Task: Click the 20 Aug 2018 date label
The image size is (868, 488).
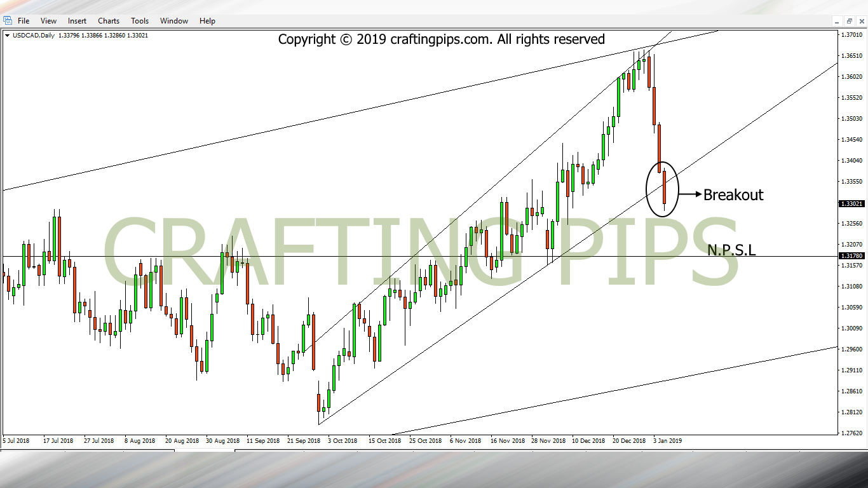Action: 182,440
